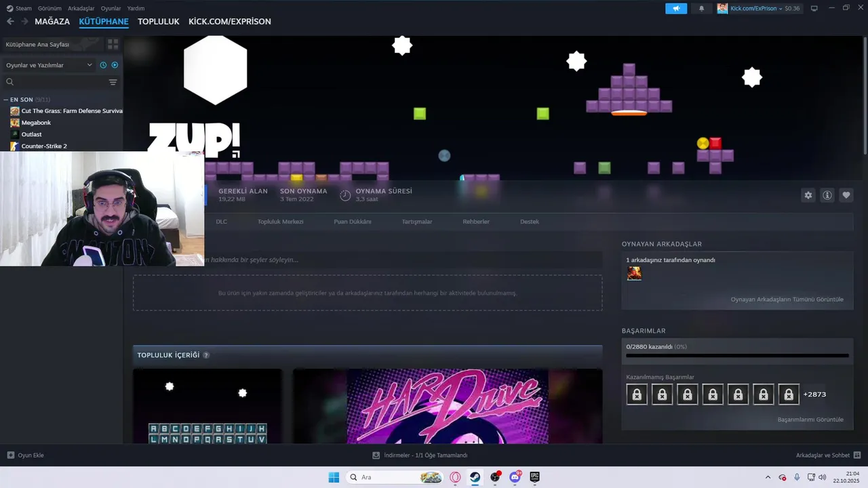Open the Arkadaşlar menu
The image size is (868, 488).
[x=81, y=8]
